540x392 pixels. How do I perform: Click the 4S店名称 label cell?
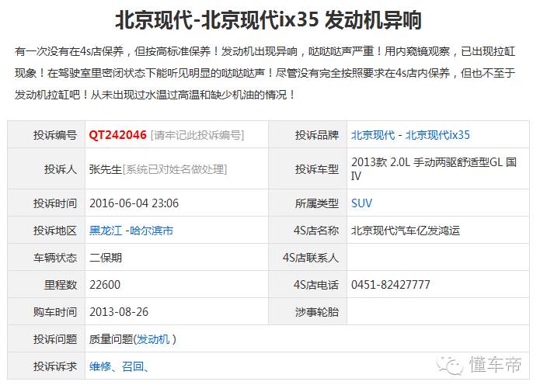pos(308,231)
